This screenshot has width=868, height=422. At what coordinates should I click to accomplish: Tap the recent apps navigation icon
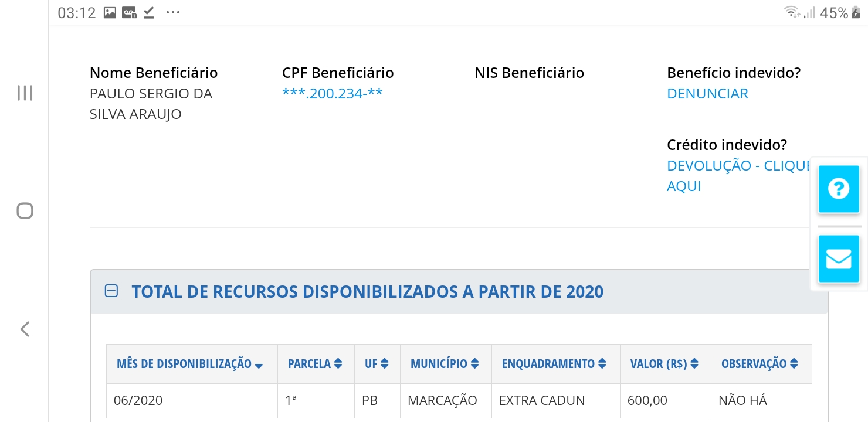coord(25,93)
